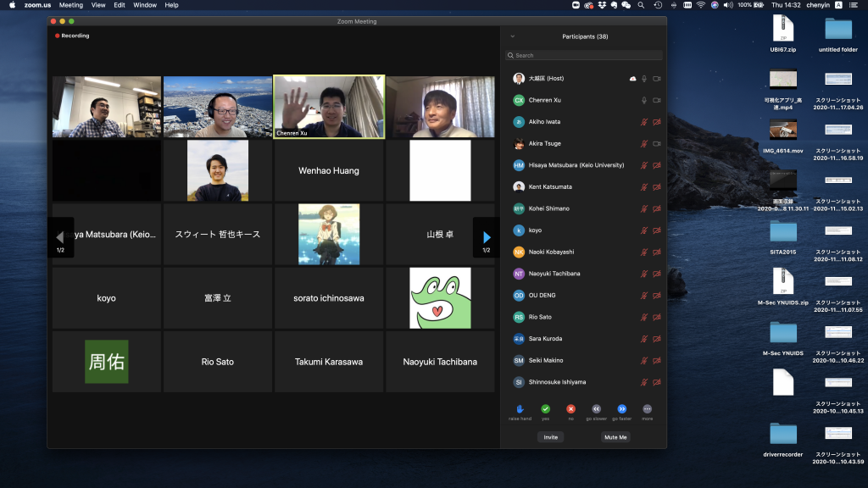Open the Edit menu
This screenshot has width=868, height=488.
(x=120, y=5)
